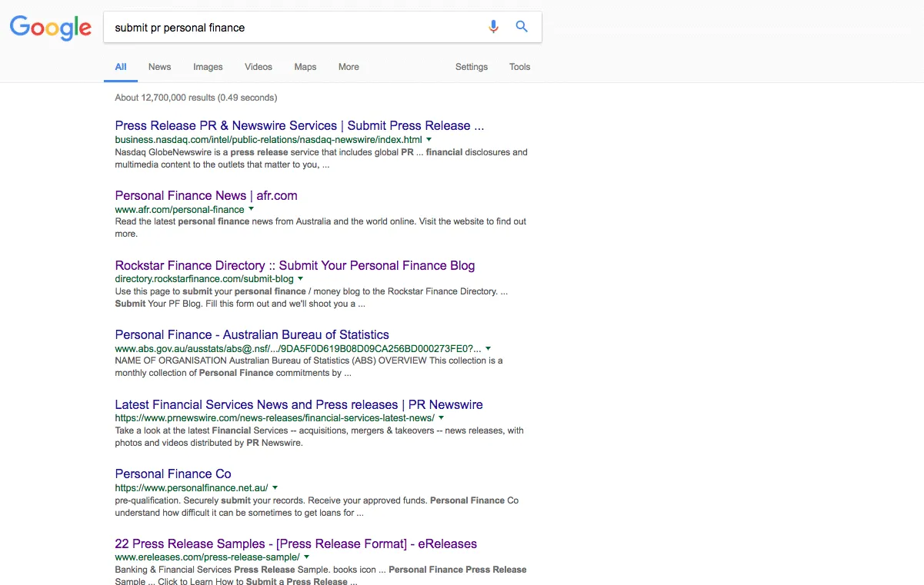The height and width of the screenshot is (585, 924).
Task: Switch to the News tab
Action: tap(159, 67)
